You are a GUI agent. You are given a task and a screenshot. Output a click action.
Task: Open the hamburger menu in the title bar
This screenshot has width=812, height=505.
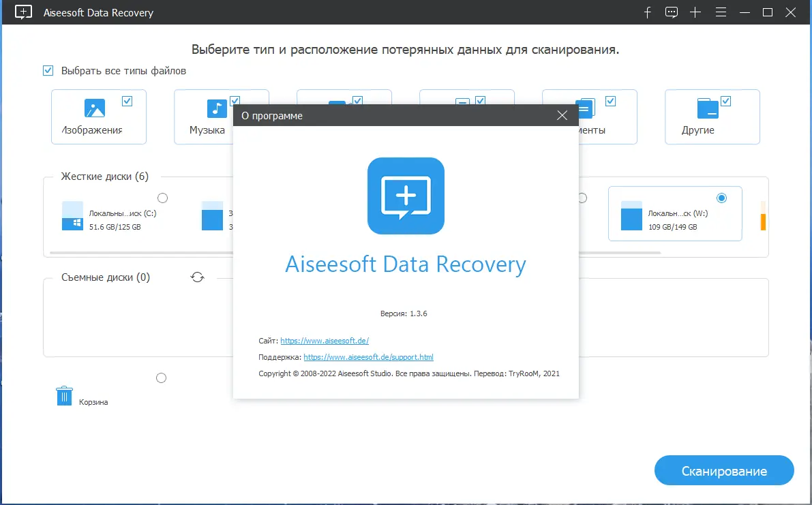pos(721,12)
